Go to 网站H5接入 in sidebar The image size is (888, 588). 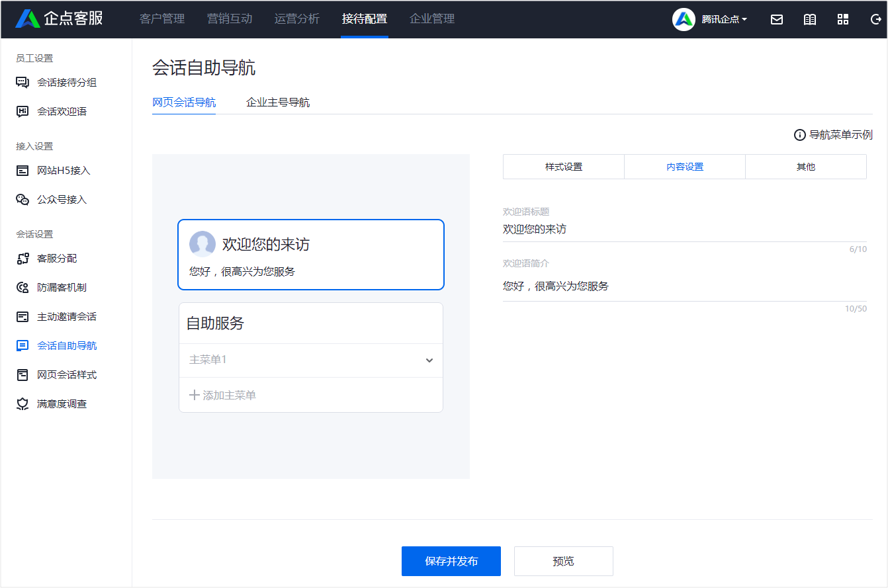(64, 171)
